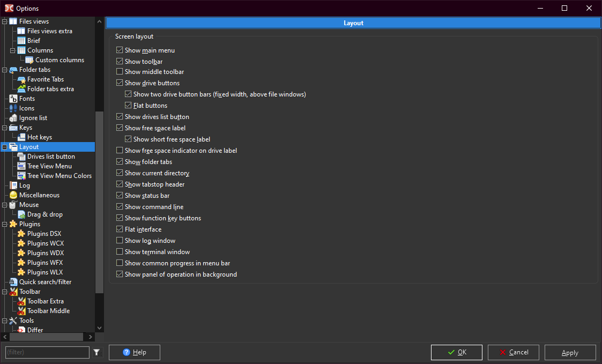Collapse the Plugins tree node
This screenshot has width=602, height=364.
(5, 224)
